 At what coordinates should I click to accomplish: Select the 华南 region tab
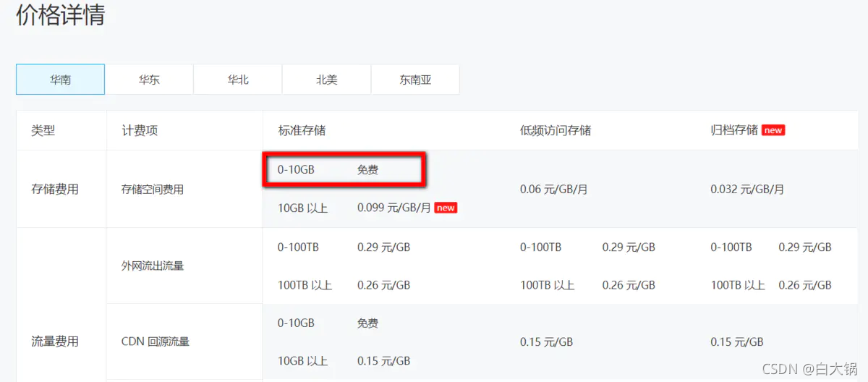click(x=61, y=80)
